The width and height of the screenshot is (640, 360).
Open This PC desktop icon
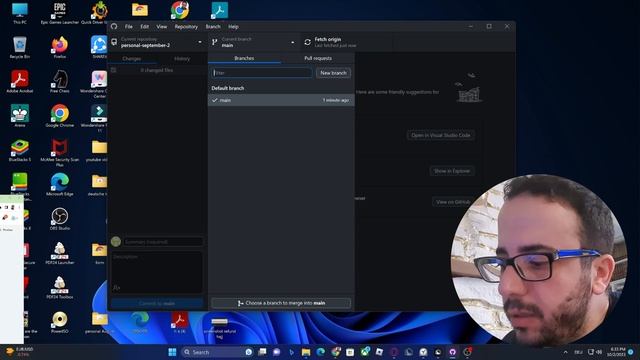point(20,14)
